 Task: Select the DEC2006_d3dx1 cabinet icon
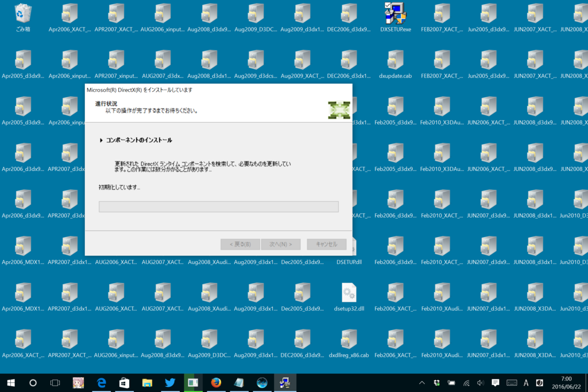[x=349, y=64]
